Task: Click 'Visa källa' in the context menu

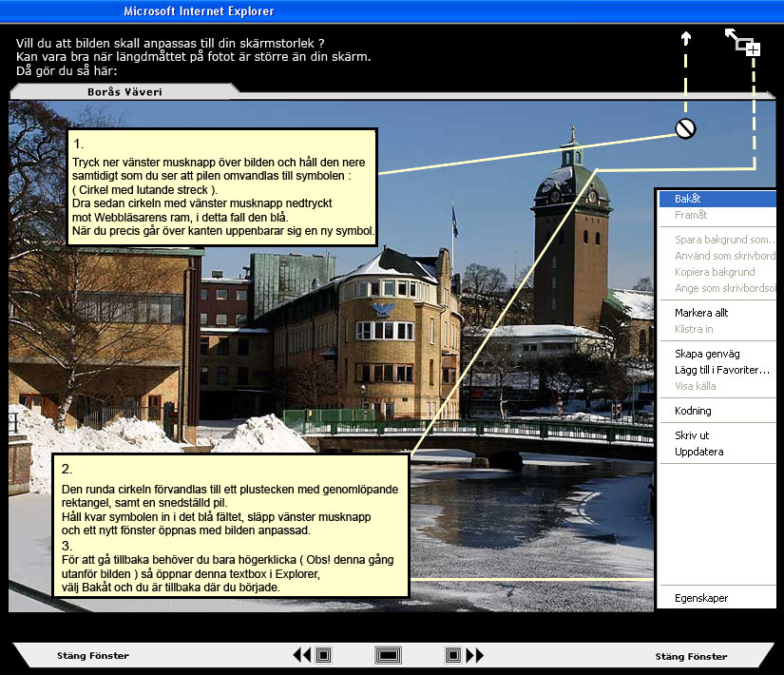Action: 717,386
